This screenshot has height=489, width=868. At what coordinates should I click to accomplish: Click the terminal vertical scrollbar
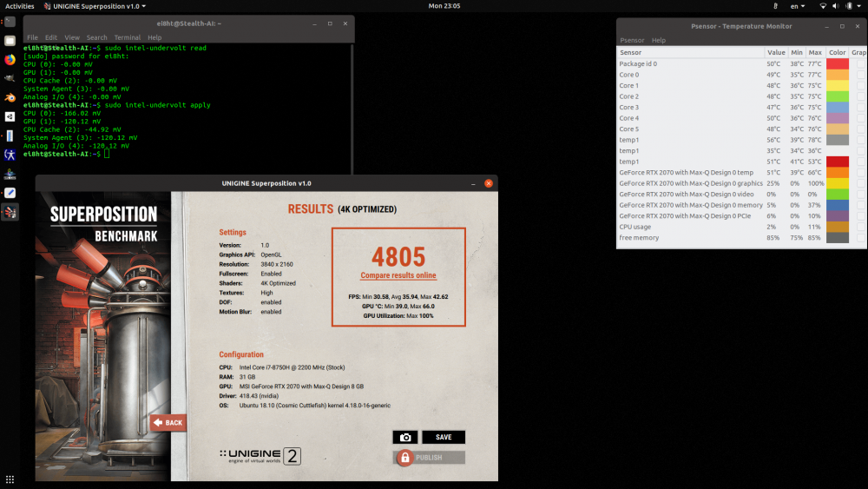[x=352, y=109]
